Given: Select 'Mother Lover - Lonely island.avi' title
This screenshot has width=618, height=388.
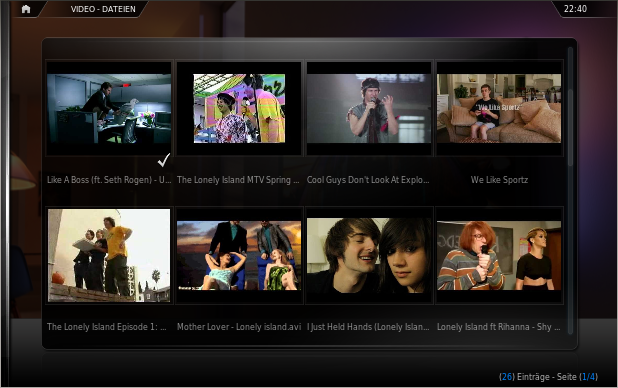Looking at the screenshot, I should click(239, 327).
